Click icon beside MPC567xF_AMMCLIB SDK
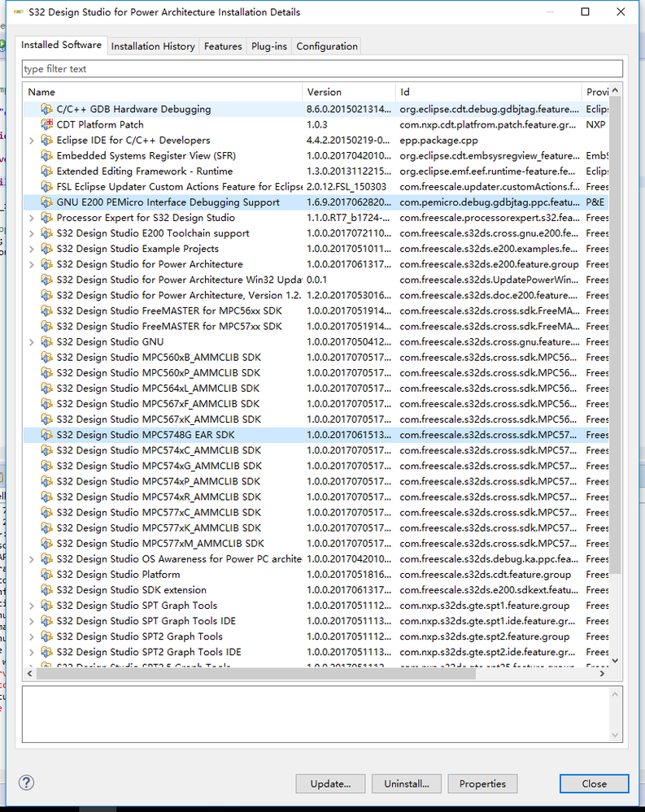 pos(46,405)
